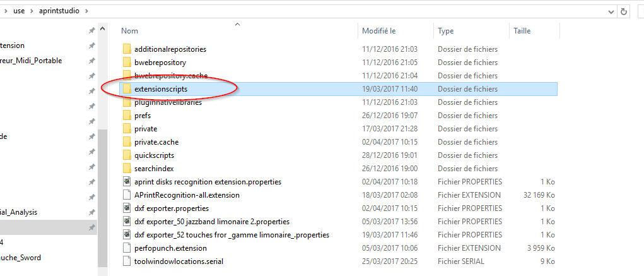
Task: Click the refresh icon beside address bar
Action: click(x=624, y=11)
